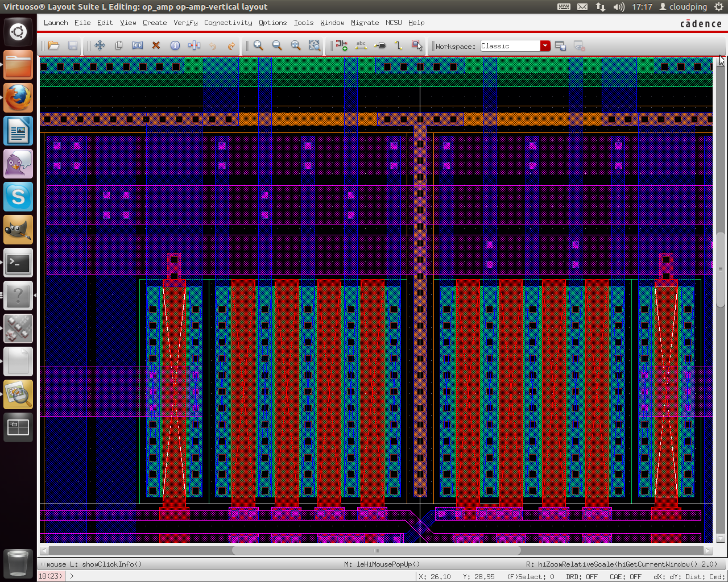728x582 pixels.
Task: Click the Zoom In magnifier icon
Action: (x=258, y=45)
